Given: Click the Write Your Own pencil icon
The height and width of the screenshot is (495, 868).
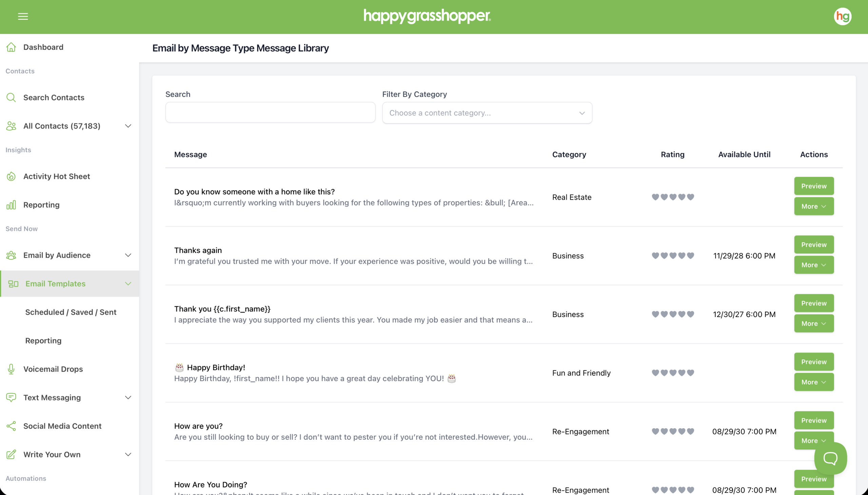Looking at the screenshot, I should pyautogui.click(x=11, y=455).
